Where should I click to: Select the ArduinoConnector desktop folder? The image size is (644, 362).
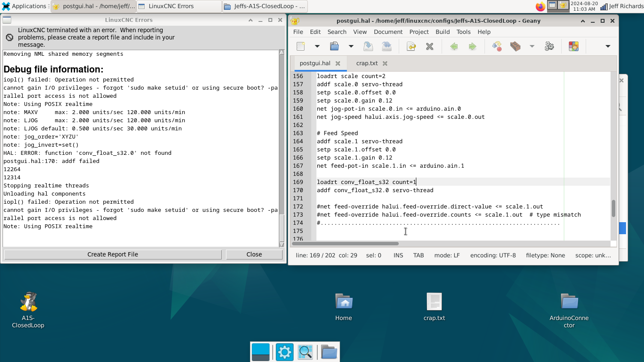pyautogui.click(x=569, y=310)
